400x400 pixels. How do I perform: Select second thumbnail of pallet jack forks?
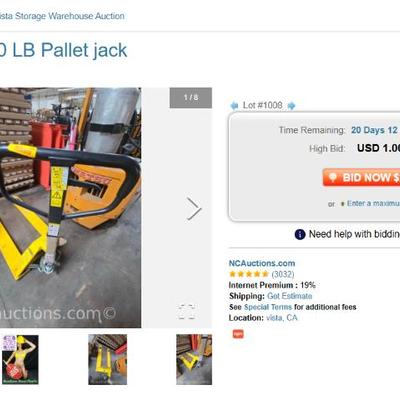[107, 360]
